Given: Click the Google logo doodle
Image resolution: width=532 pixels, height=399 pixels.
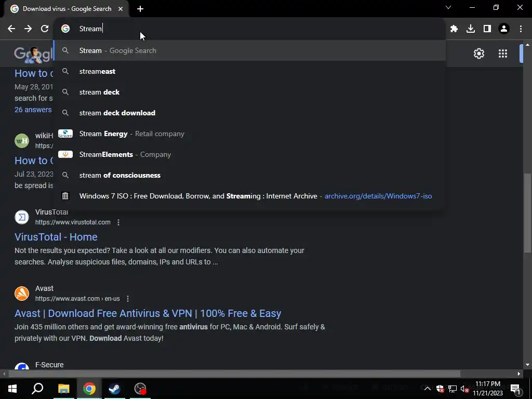Looking at the screenshot, I should (x=33, y=54).
